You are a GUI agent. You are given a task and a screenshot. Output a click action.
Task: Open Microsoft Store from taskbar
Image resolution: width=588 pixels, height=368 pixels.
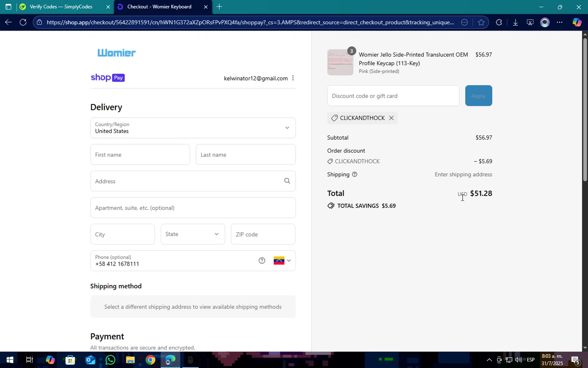click(x=70, y=360)
